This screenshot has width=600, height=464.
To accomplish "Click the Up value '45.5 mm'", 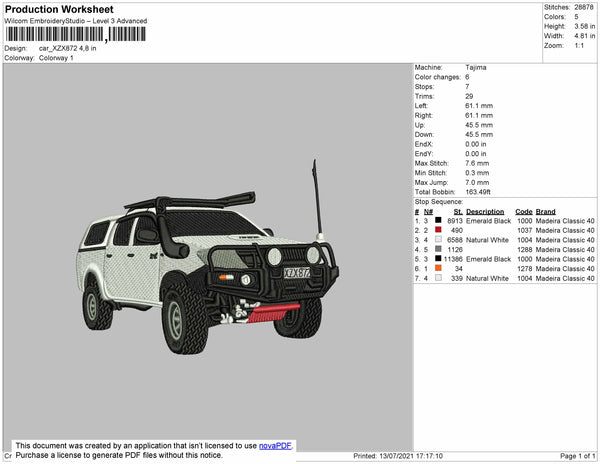I will (479, 125).
